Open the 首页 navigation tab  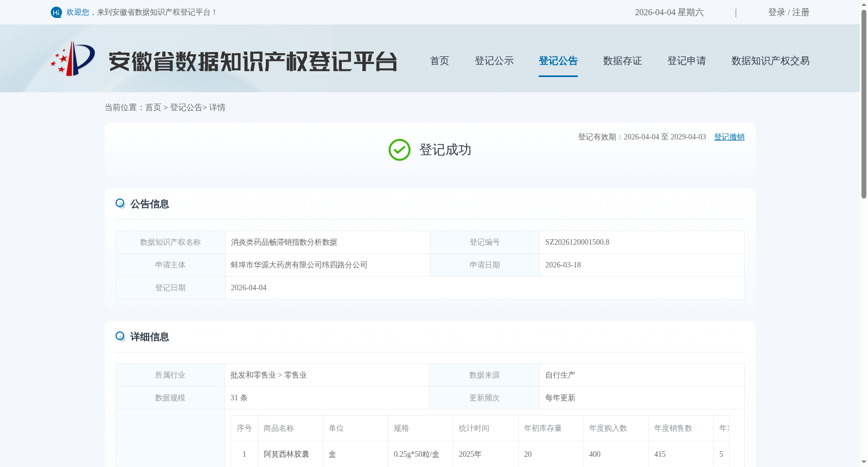(x=439, y=61)
